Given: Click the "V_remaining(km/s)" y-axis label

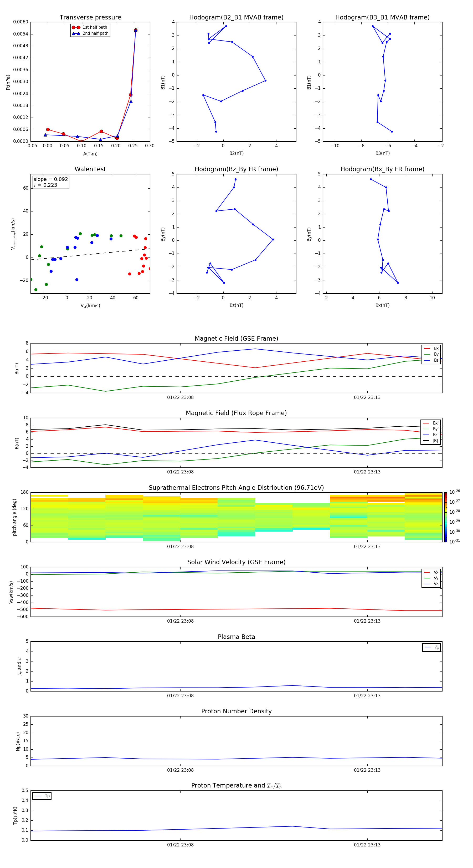Looking at the screenshot, I should tap(13, 234).
